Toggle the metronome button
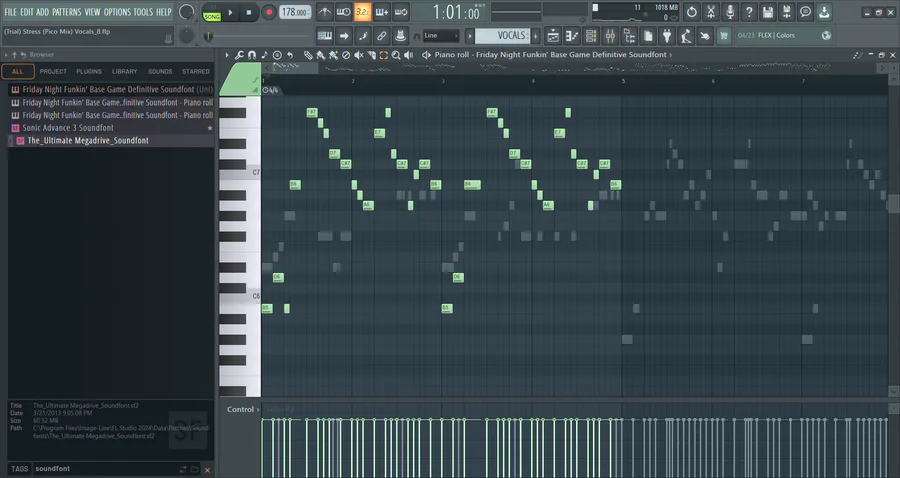 click(x=324, y=11)
